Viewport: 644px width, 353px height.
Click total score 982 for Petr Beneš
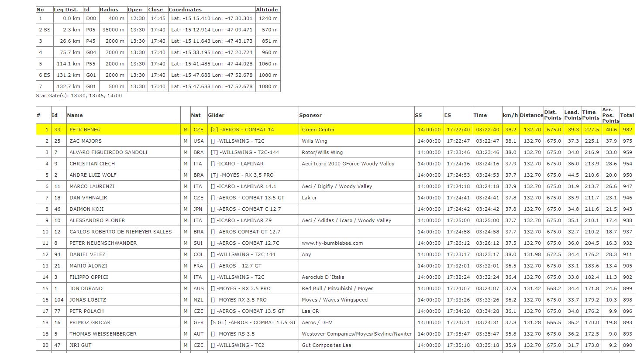coord(627,130)
